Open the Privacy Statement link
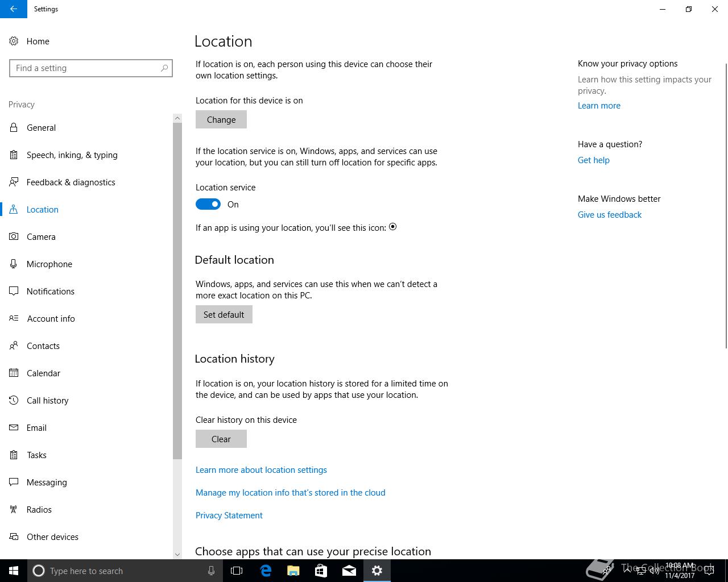 pos(229,516)
